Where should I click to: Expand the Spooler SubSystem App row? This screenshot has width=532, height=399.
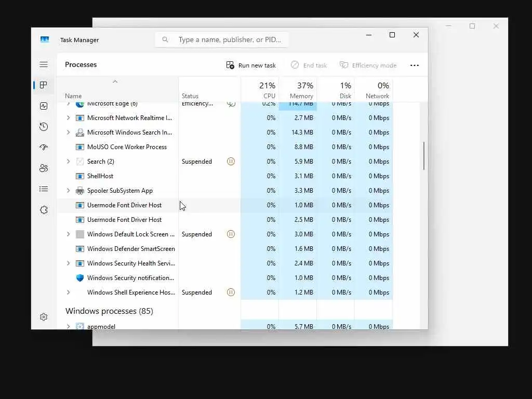pyautogui.click(x=68, y=191)
